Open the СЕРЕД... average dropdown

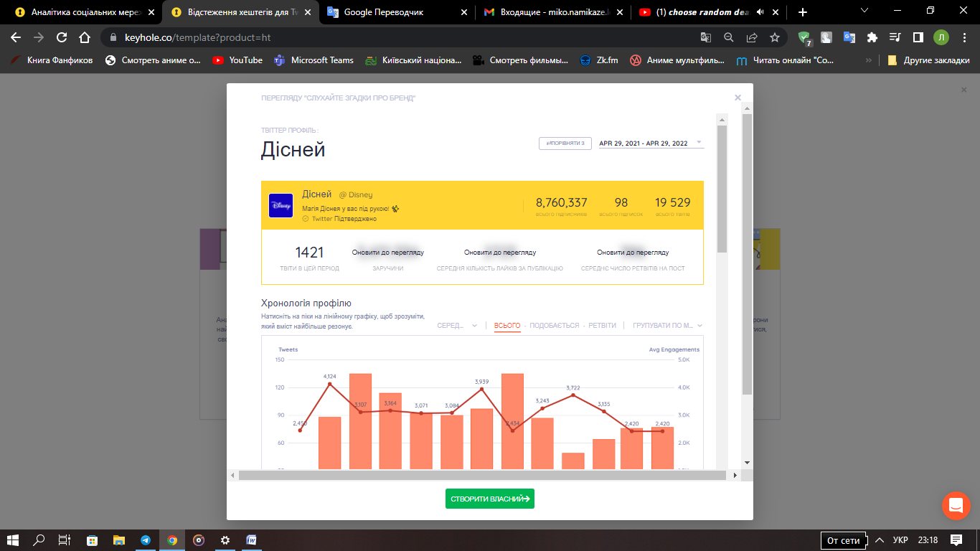click(x=457, y=326)
